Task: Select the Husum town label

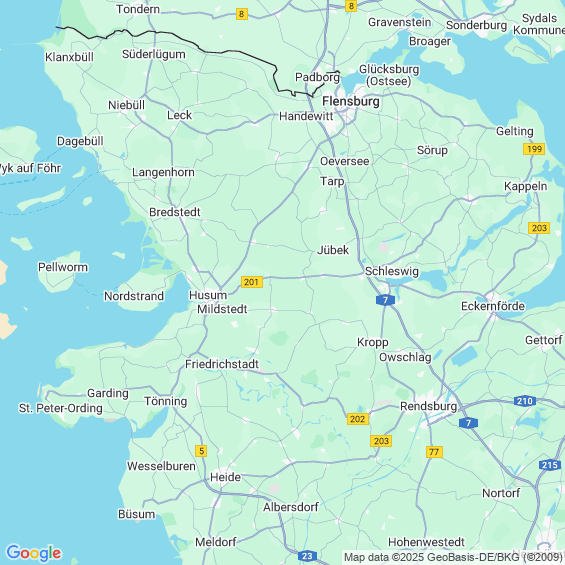Action: pos(208,295)
